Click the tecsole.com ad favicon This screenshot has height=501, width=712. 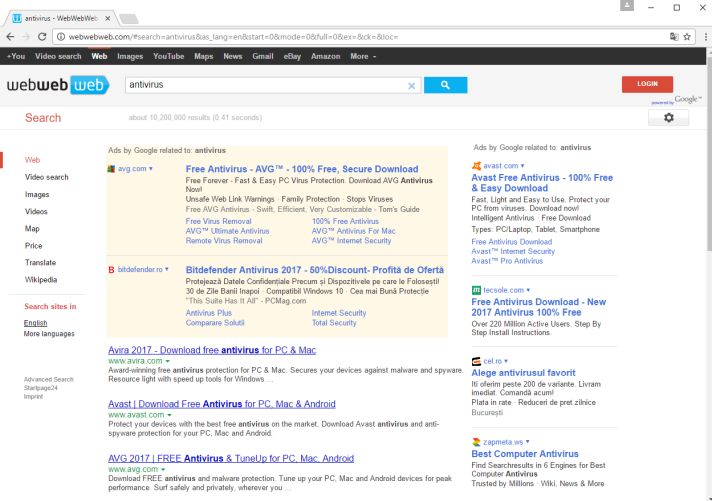click(476, 290)
